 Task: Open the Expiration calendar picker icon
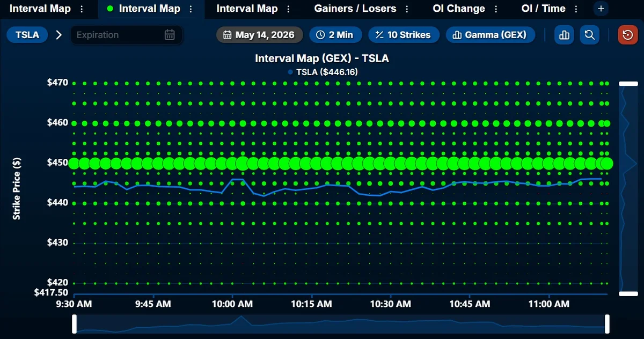point(170,35)
